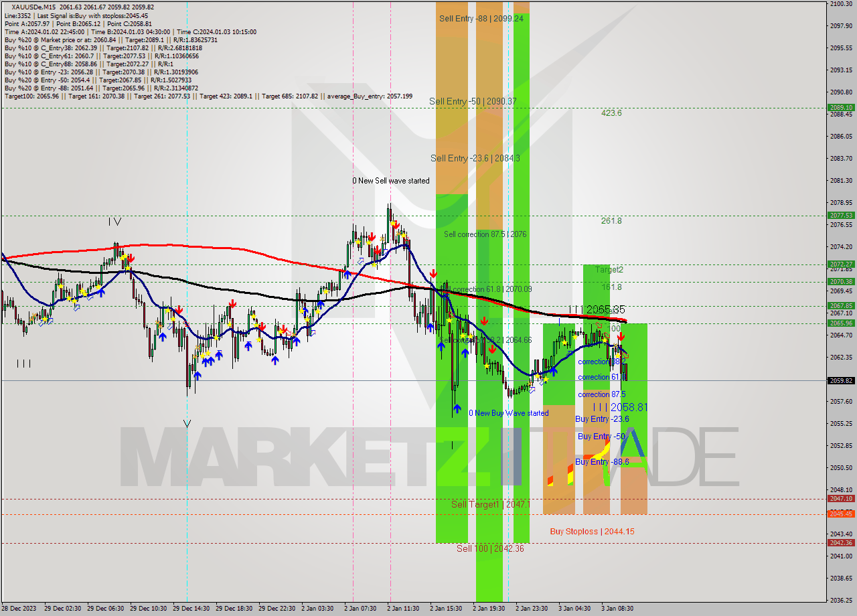Click the blue 'correction 87.5' label
The height and width of the screenshot is (616, 857).
click(602, 394)
